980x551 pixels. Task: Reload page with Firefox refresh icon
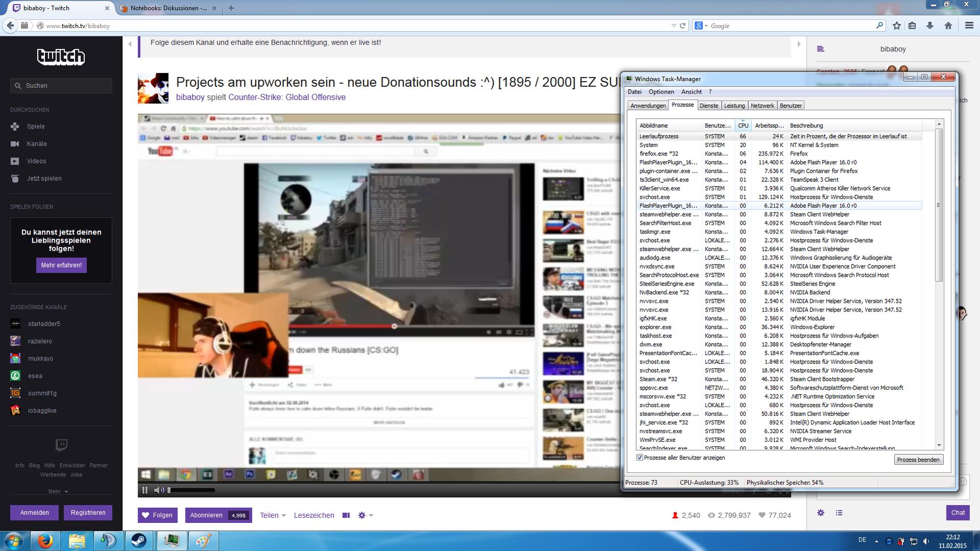click(x=682, y=26)
